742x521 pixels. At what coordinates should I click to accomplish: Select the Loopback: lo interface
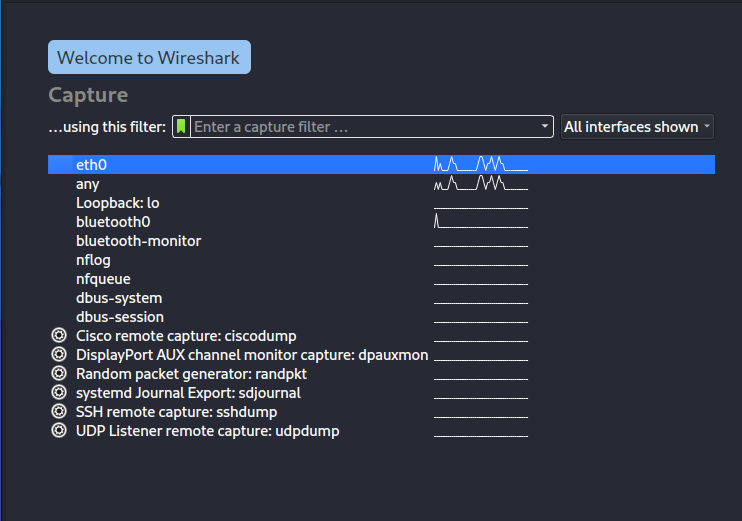pyautogui.click(x=381, y=203)
